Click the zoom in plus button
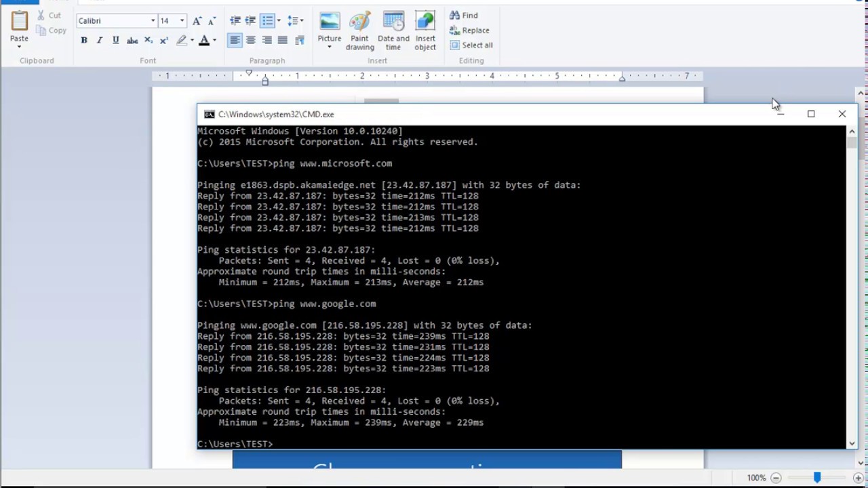Viewport: 868px width, 488px height. click(858, 478)
